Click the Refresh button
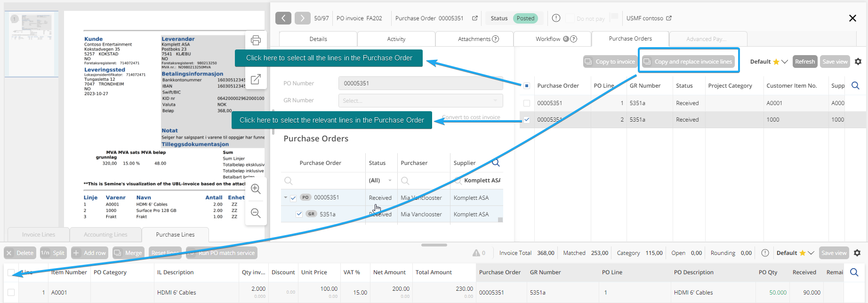 pos(804,62)
